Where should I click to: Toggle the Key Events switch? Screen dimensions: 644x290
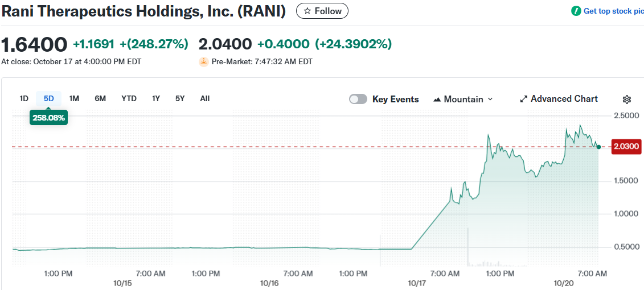coord(358,99)
